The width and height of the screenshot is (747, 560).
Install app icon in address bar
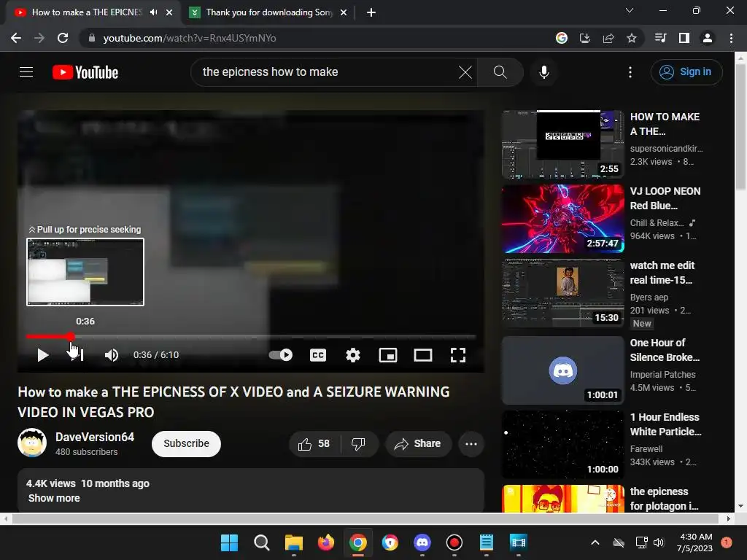pos(584,38)
